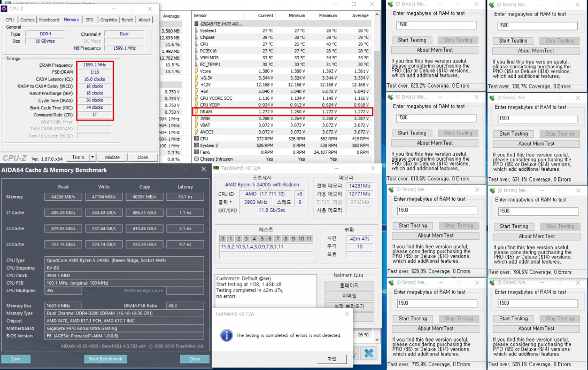
Task: Click RAM megabytes field in MemTest window with 618.6% coverage
Action: pos(437,117)
